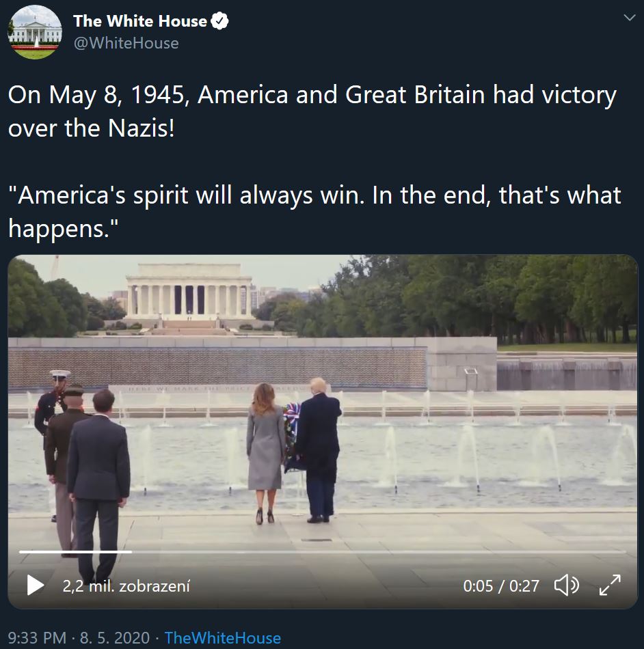Click the 9:33 PM tweet timestamp
The width and height of the screenshot is (644, 649).
coord(36,638)
